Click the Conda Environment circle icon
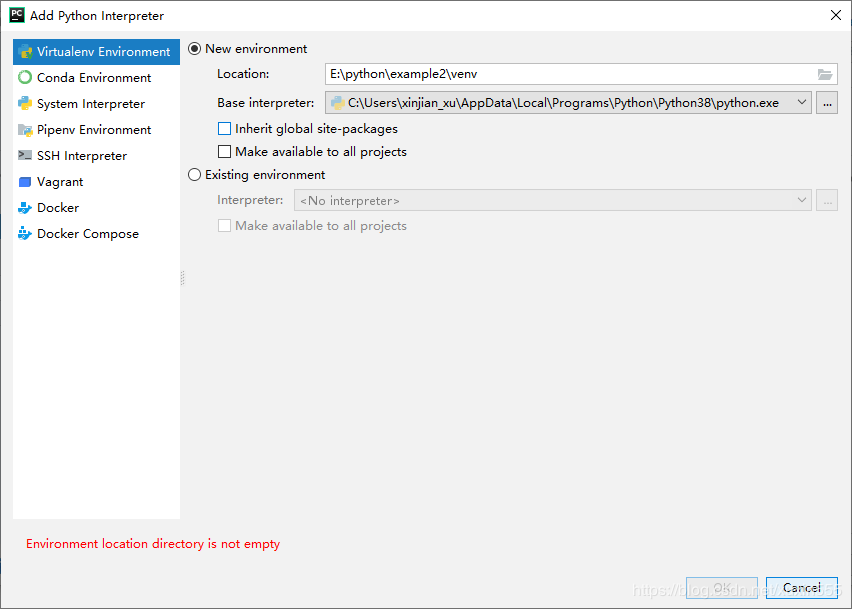Viewport: 852px width, 609px height. [25, 78]
